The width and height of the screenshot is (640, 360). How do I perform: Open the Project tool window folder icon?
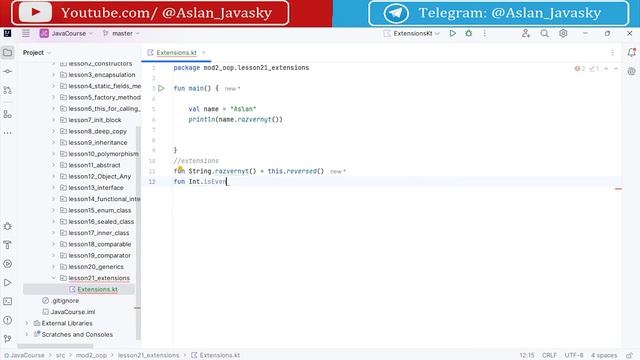(7, 53)
